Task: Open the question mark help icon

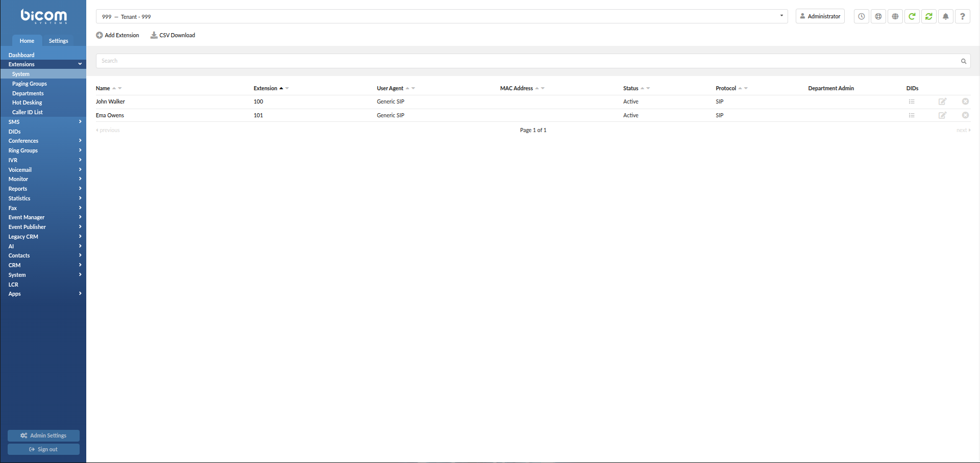Action: 963,16
